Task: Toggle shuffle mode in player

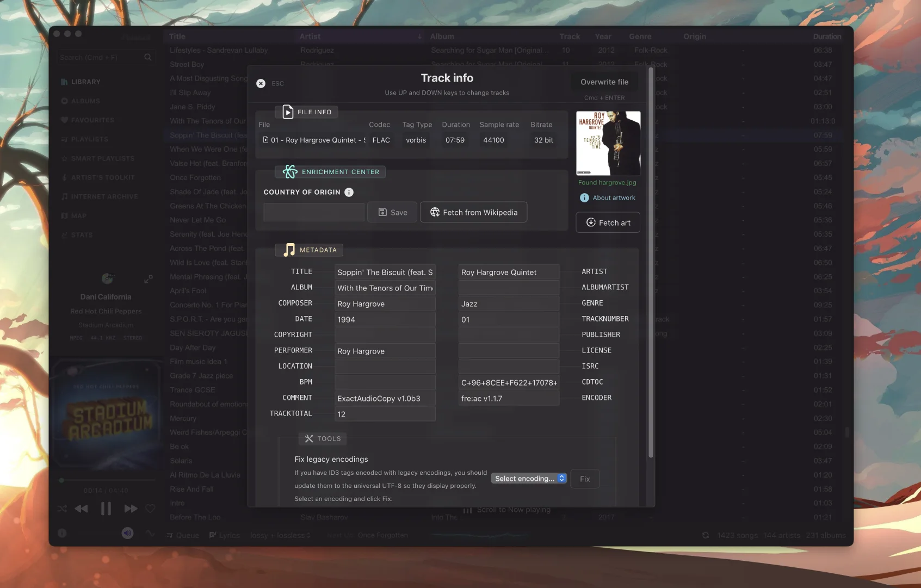Action: point(62,509)
